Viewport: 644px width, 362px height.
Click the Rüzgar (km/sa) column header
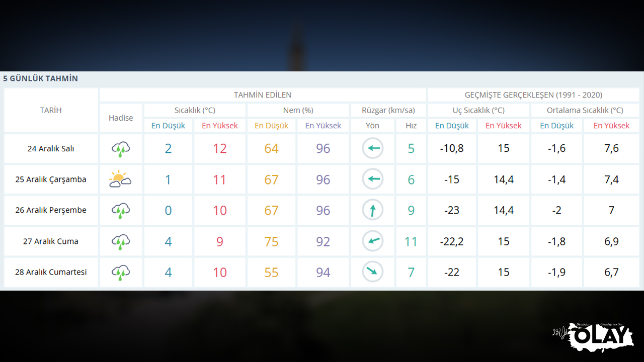click(388, 110)
